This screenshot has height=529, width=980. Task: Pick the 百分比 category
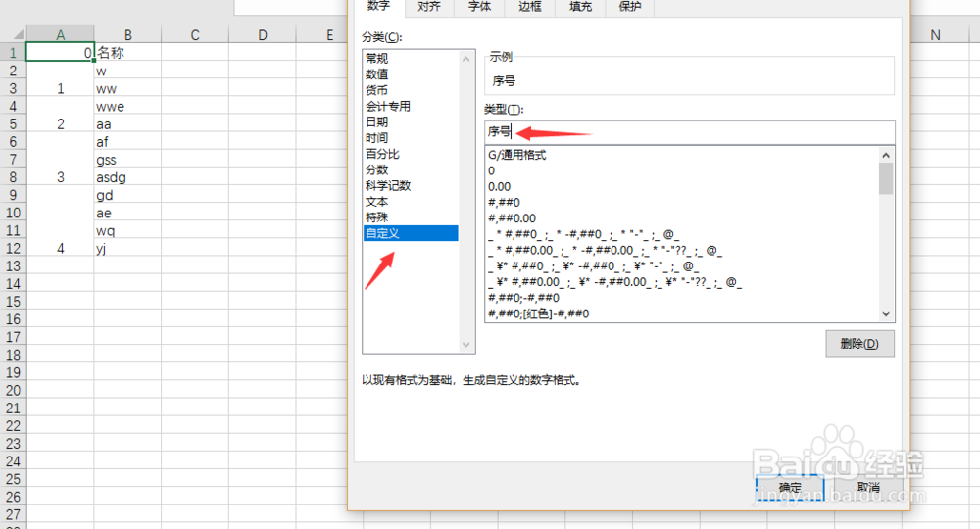(411, 154)
